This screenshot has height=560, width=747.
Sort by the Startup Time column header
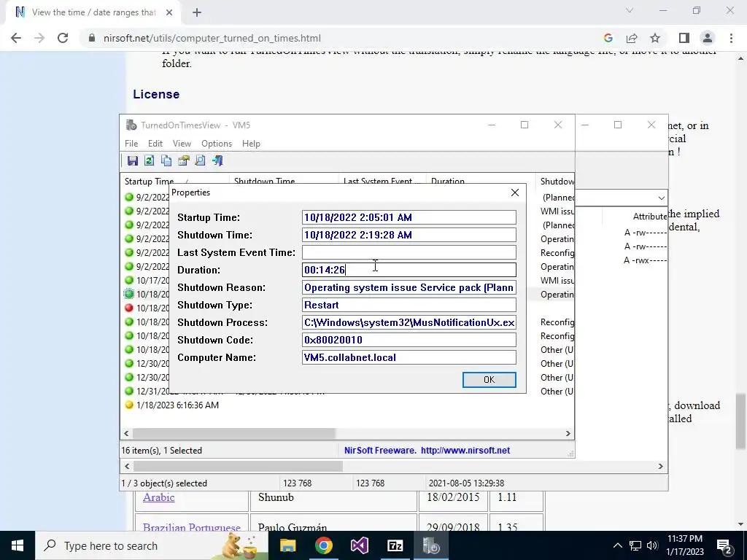175,180
